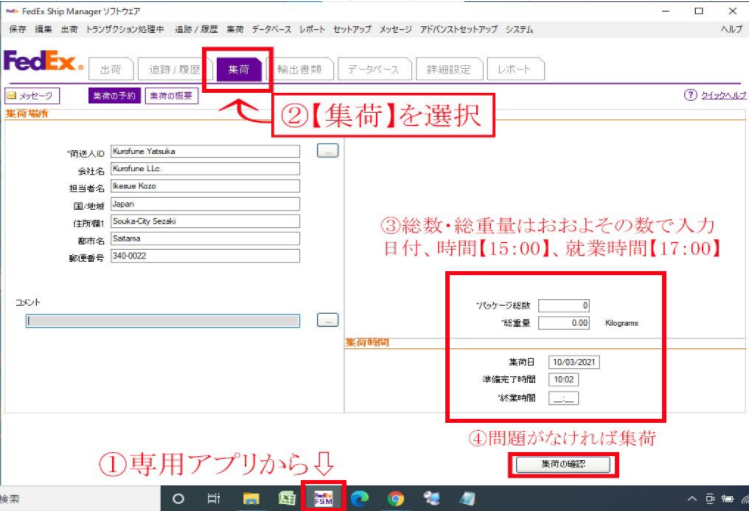The height and width of the screenshot is (511, 749).
Task: Open Microsoft Edge from the taskbar
Action: 359,499
